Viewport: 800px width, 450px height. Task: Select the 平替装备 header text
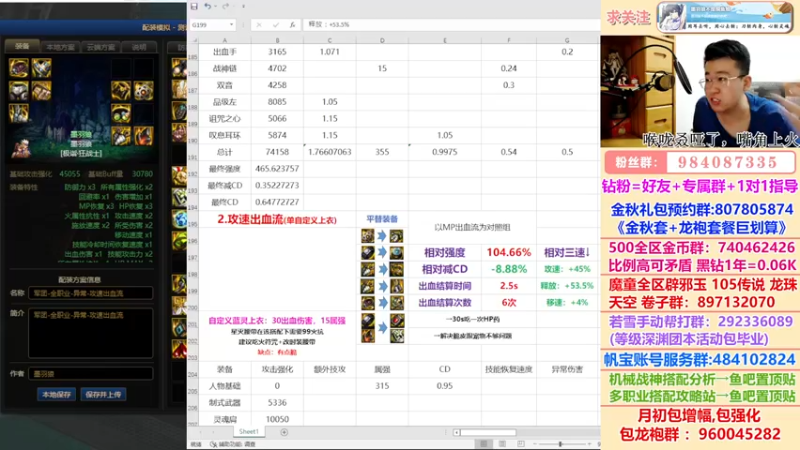tap(382, 219)
